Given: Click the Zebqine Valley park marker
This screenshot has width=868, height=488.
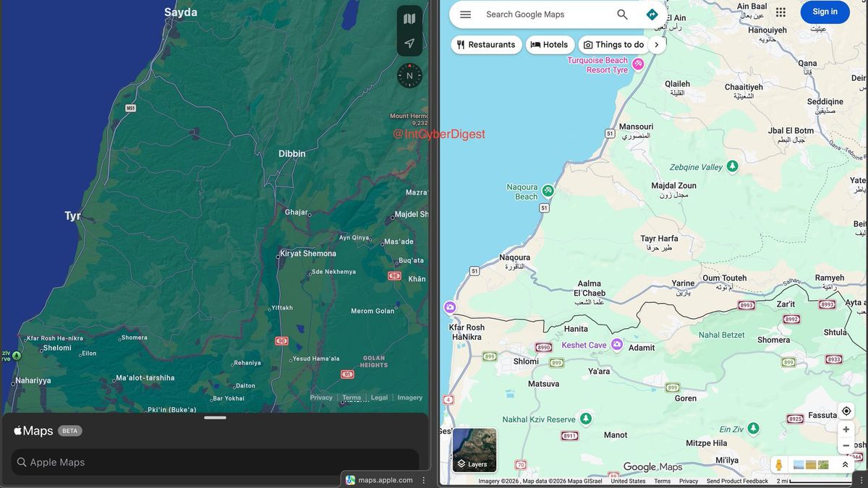Looking at the screenshot, I should pos(732,166).
